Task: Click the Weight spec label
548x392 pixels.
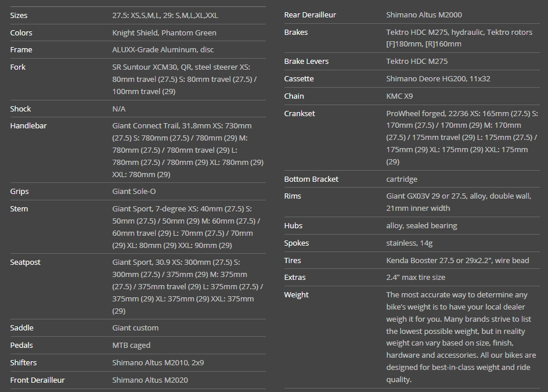Action: point(297,295)
